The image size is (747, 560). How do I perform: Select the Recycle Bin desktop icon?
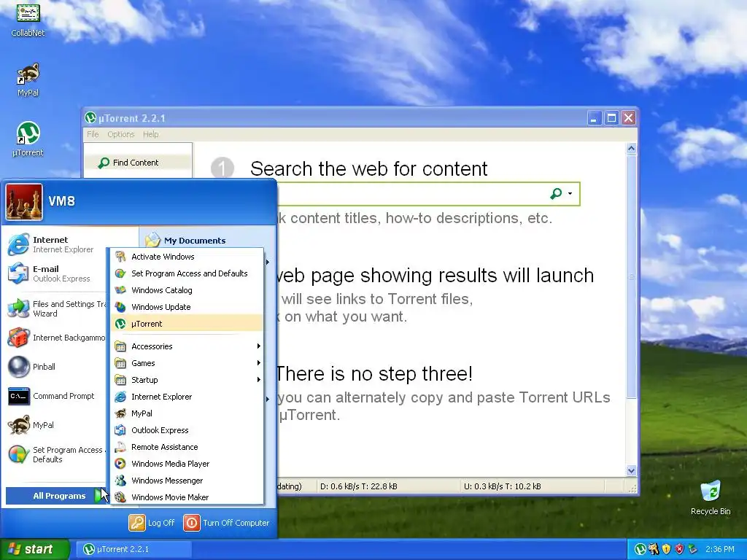711,498
